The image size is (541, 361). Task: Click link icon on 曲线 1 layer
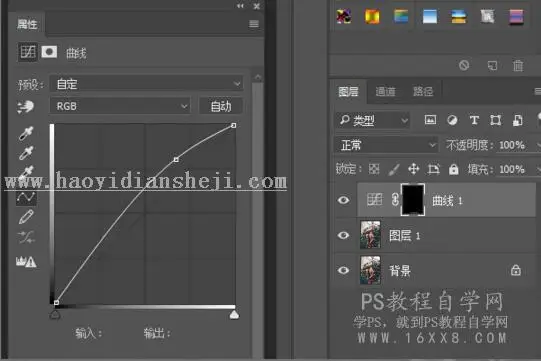pyautogui.click(x=395, y=200)
